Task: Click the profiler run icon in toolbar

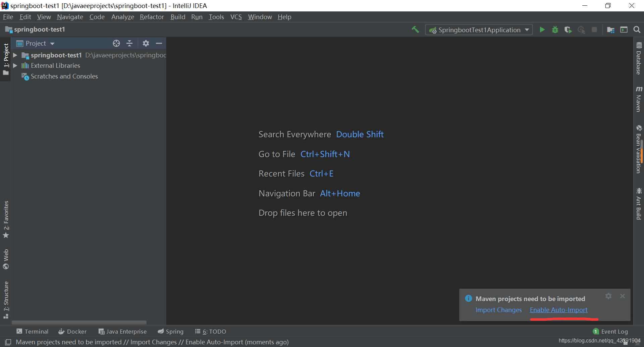Action: pyautogui.click(x=581, y=30)
